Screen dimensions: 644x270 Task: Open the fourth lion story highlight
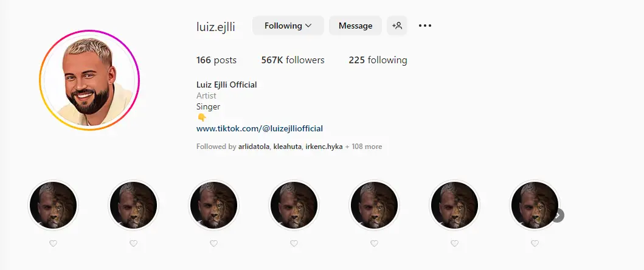294,205
